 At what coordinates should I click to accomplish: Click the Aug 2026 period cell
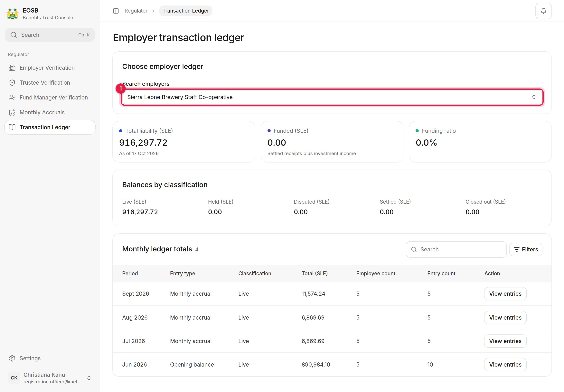tap(135, 318)
